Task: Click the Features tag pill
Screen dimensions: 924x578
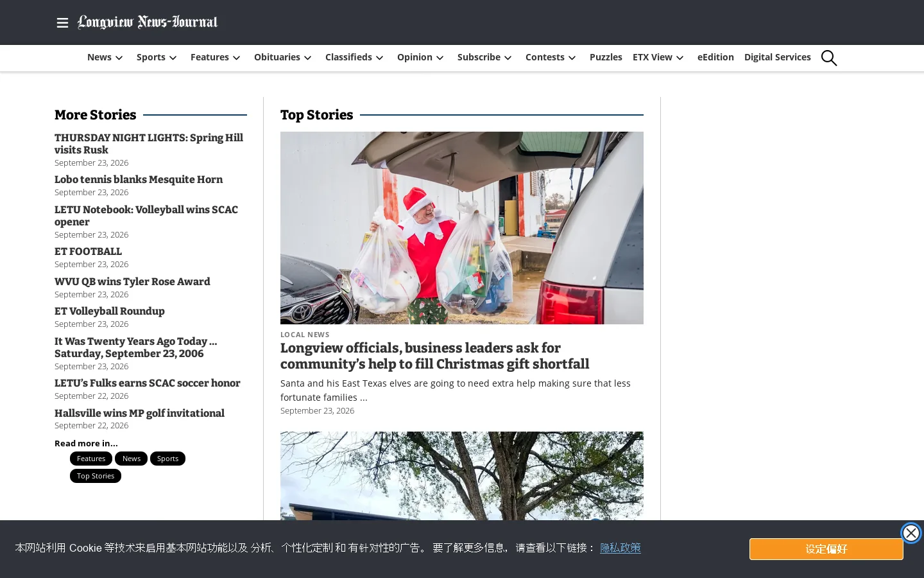Action: coord(91,459)
